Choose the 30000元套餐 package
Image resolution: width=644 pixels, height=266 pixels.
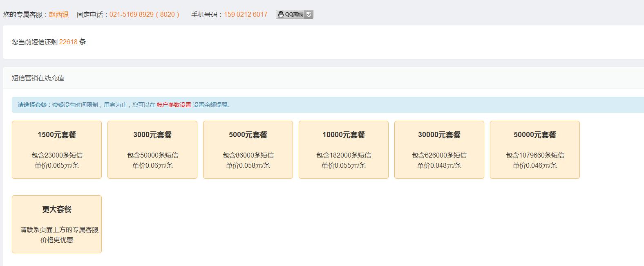coord(439,149)
